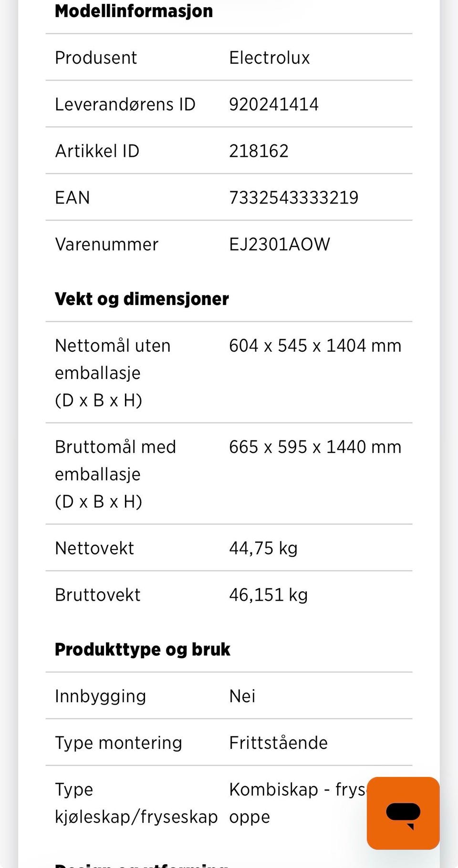Click the Varenummer value EJ2301AOW
458x868 pixels.
point(280,245)
